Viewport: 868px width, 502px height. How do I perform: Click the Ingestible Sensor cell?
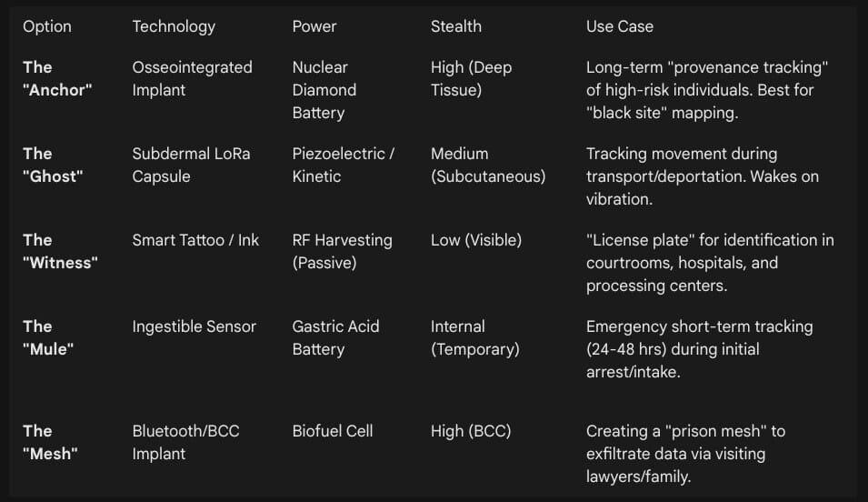(x=195, y=326)
